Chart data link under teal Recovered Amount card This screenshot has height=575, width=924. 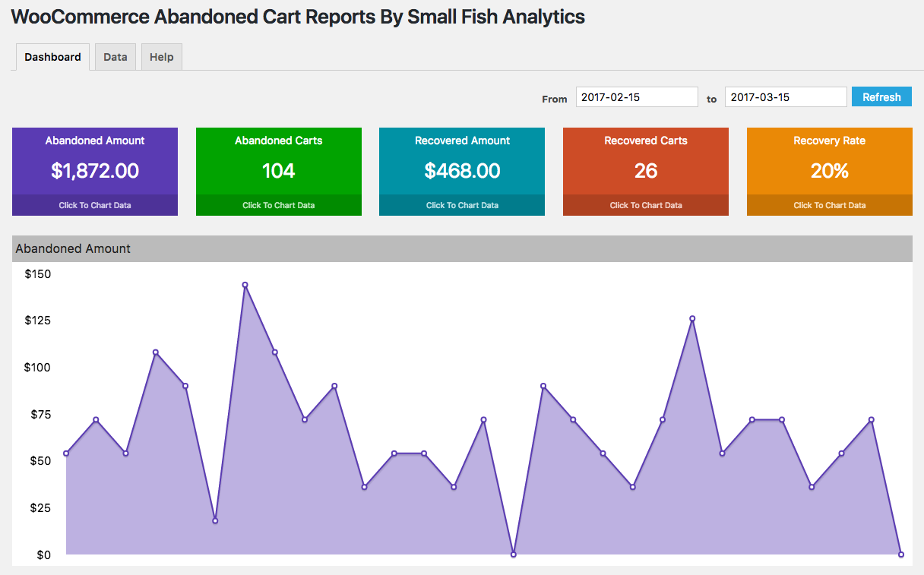point(462,205)
